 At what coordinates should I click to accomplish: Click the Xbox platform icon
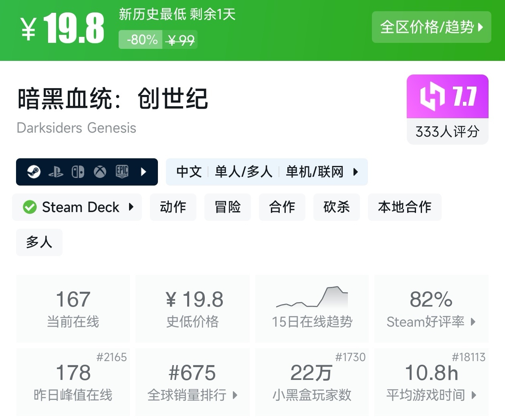pos(100,172)
